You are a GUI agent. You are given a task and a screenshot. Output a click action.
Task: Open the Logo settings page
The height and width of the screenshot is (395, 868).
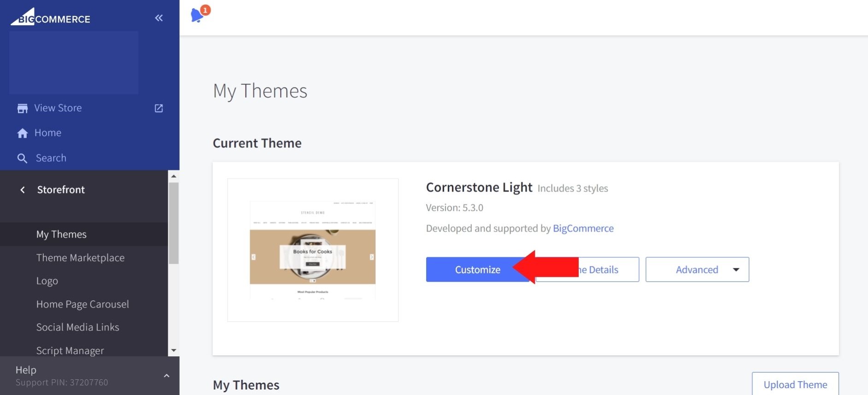pos(47,281)
